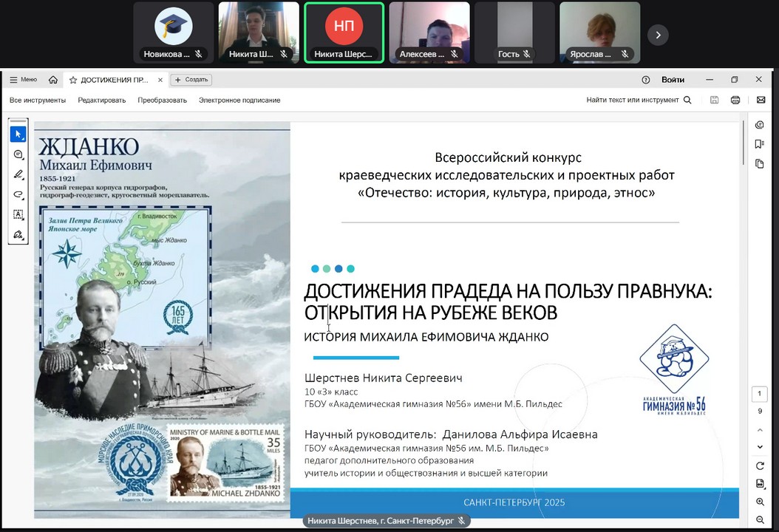The image size is (779, 532).
Task: Open the AI assistant panel icon
Action: pos(759,125)
